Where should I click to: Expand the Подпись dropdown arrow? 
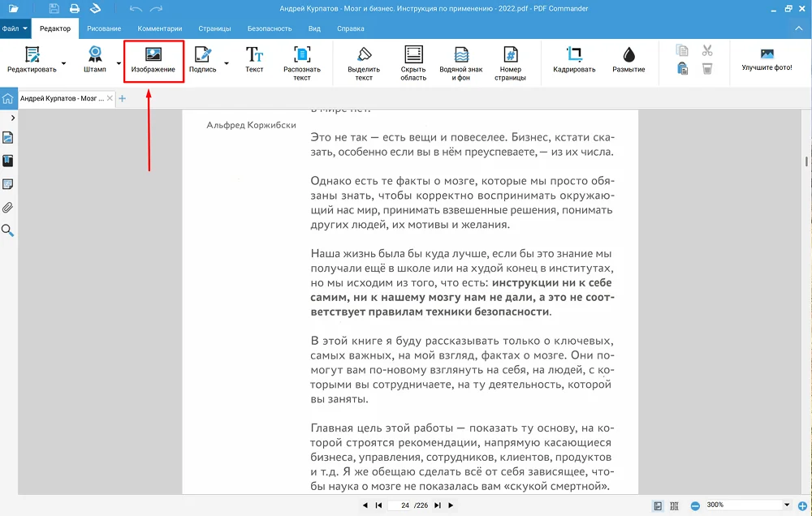coord(227,63)
